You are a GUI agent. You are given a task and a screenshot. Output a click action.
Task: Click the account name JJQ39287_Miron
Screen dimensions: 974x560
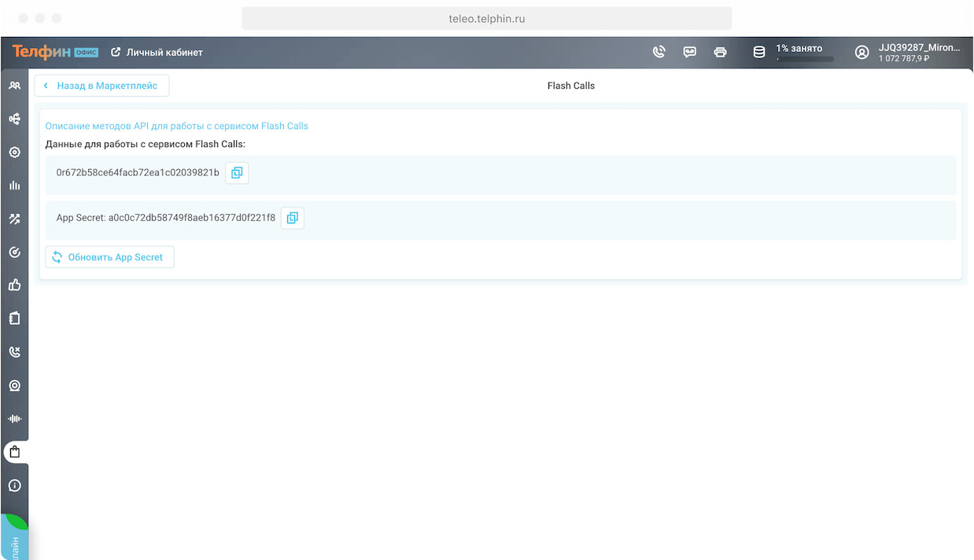point(919,47)
